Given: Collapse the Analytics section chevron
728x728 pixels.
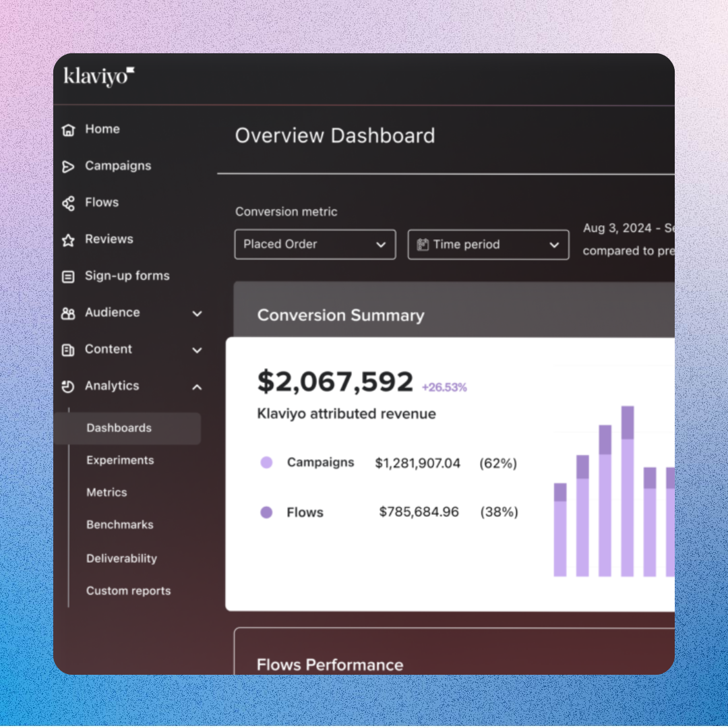Looking at the screenshot, I should 197,387.
